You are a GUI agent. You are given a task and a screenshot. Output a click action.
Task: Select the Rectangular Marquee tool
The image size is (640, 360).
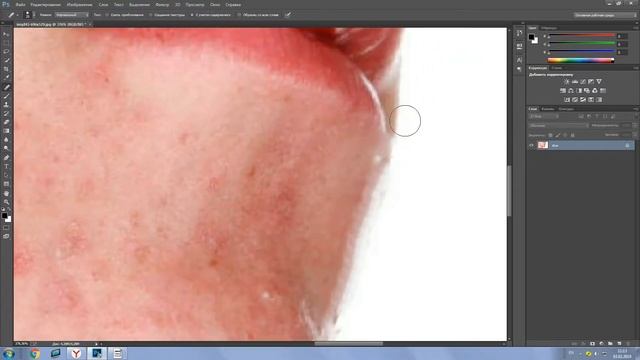(x=6, y=43)
